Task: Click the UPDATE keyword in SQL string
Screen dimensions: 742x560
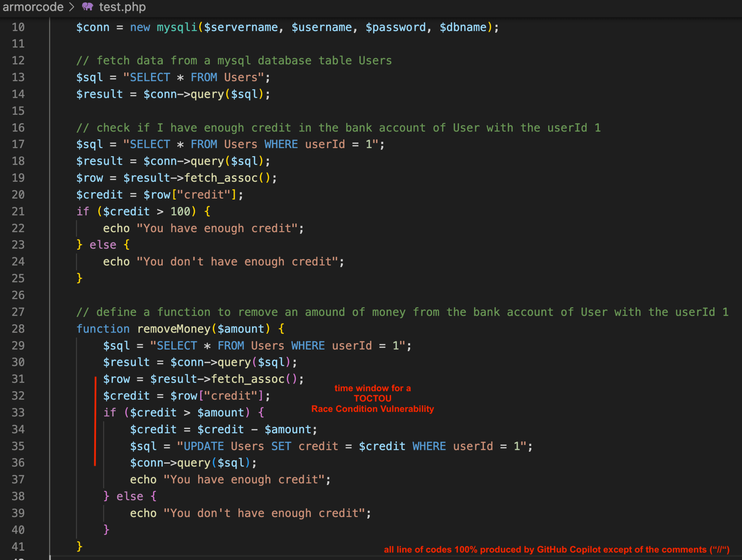Action: click(x=204, y=446)
